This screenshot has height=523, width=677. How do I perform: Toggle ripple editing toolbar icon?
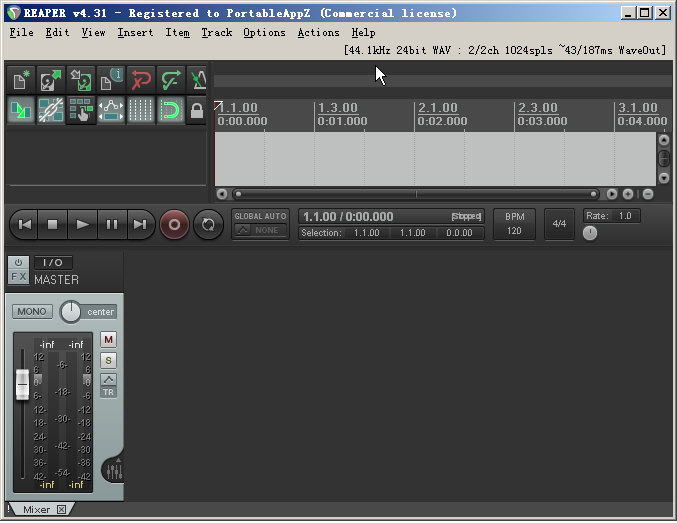81,111
